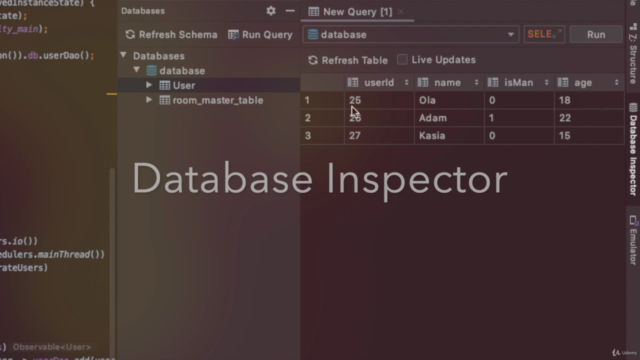Screen dimensions: 640x360
Task: Select the cell with name Adam
Action: [x=449, y=118]
